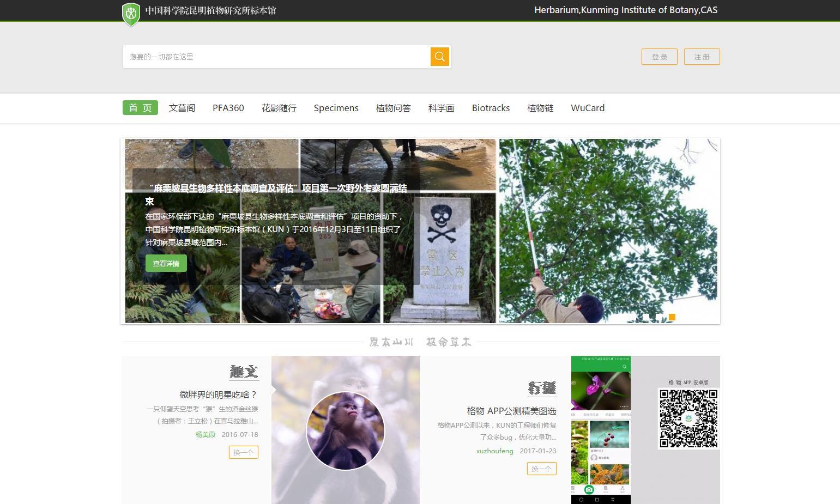Open the Biotracks navigation link
The height and width of the screenshot is (504, 840).
pos(491,108)
